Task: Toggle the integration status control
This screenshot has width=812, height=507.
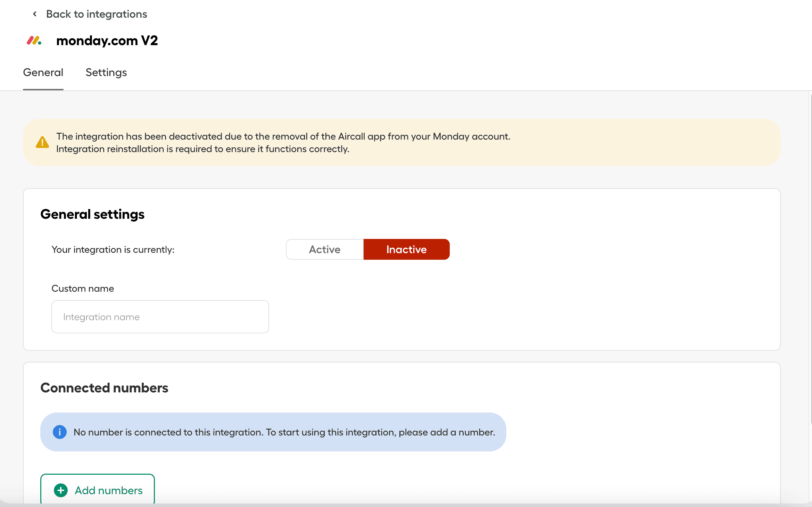Action: [x=367, y=249]
